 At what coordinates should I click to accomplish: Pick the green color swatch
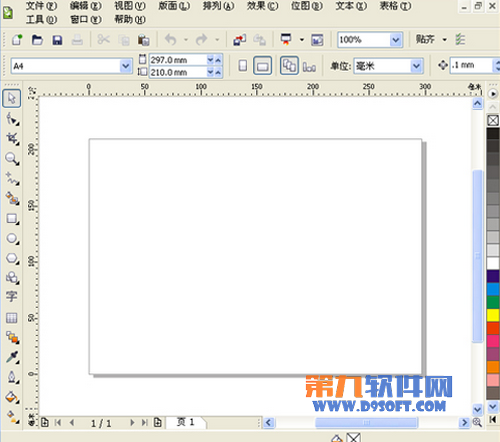tap(493, 302)
